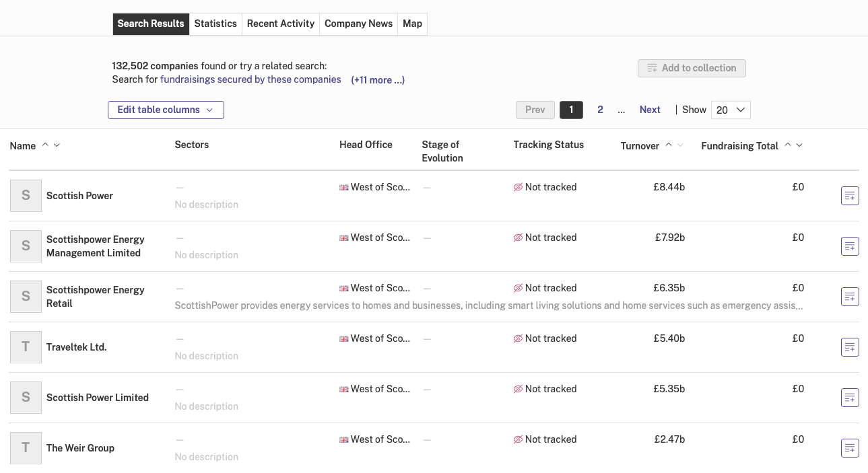
Task: Sort Turnover column ascending
Action: 669,145
